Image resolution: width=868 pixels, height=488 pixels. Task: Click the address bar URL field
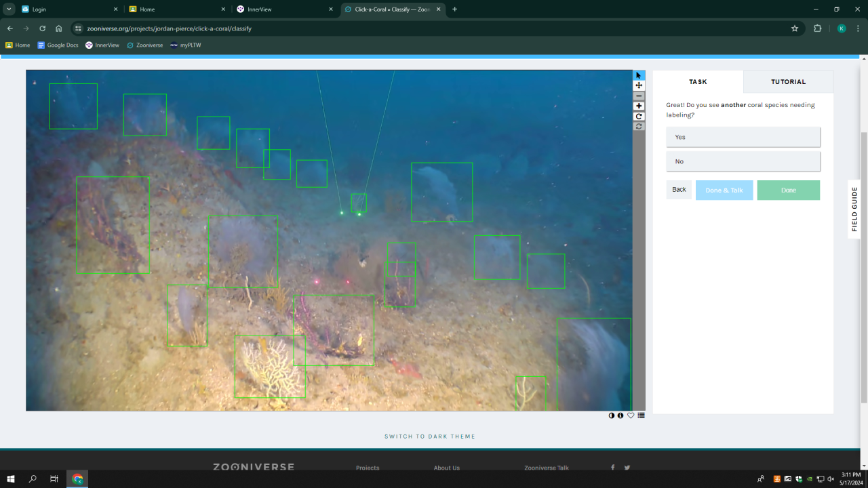(434, 28)
